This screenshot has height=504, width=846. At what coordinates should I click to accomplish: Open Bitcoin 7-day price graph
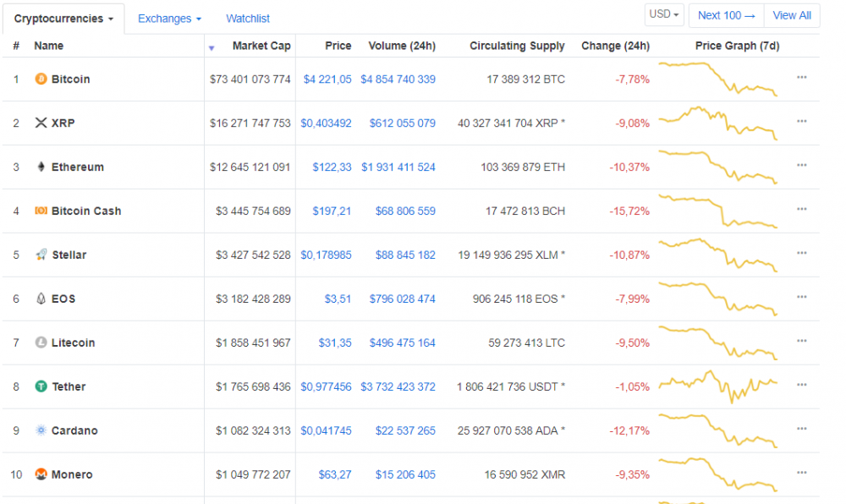click(x=718, y=79)
